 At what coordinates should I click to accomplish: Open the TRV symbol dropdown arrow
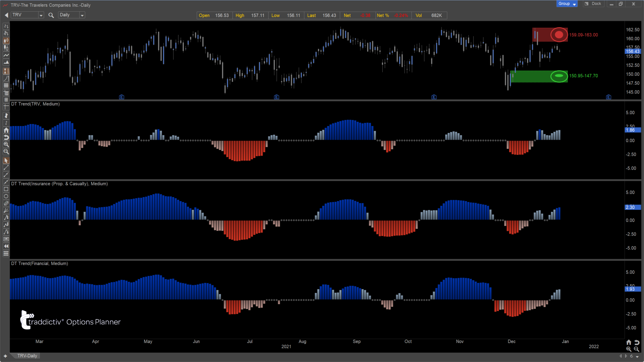pos(41,15)
